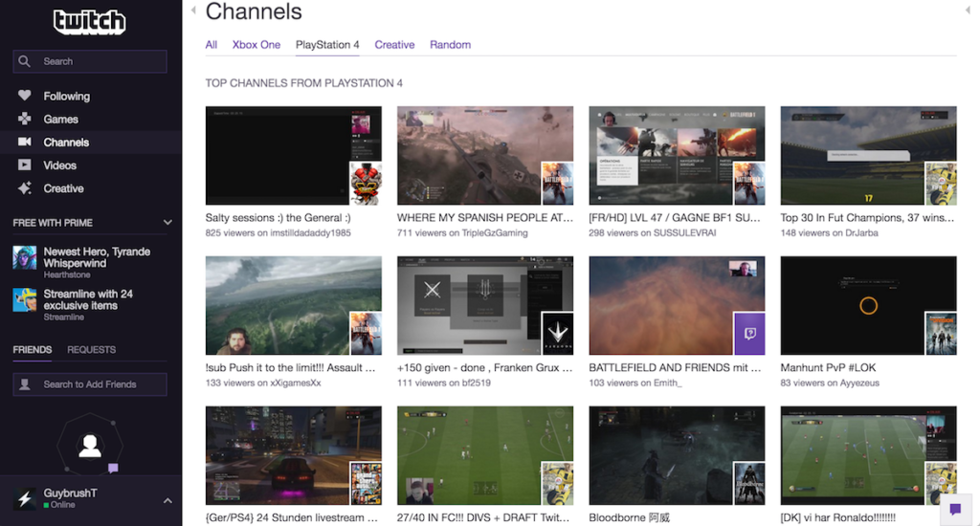Click the Videos play icon
The width and height of the screenshot is (980, 526).
(x=24, y=164)
